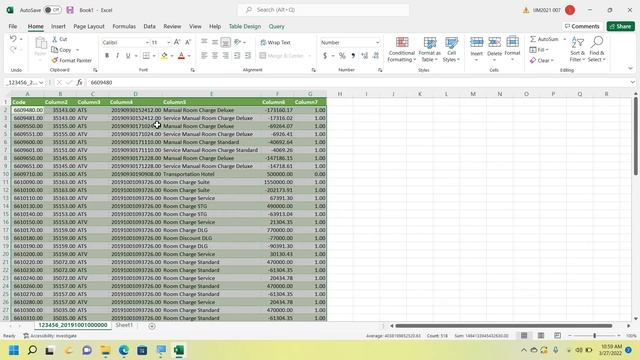Decrease font size with the smaller A icon
640x360 pixels.
pyautogui.click(x=188, y=42)
